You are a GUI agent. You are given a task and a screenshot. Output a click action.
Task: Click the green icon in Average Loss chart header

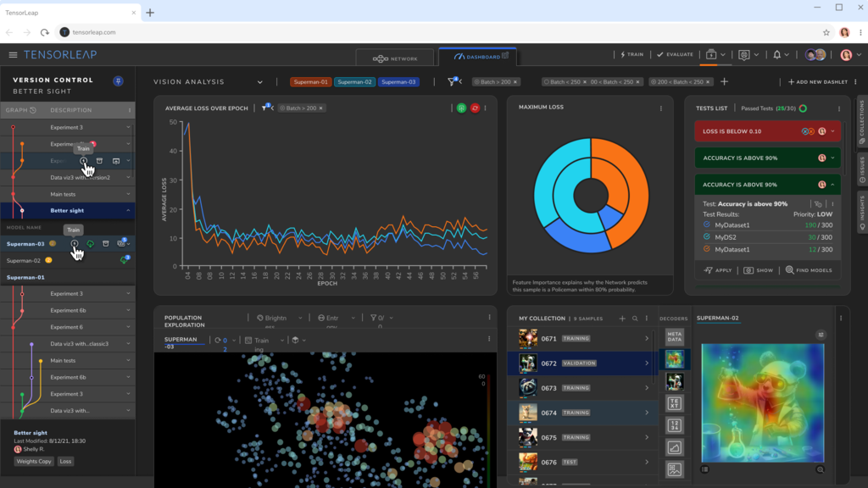pos(461,108)
